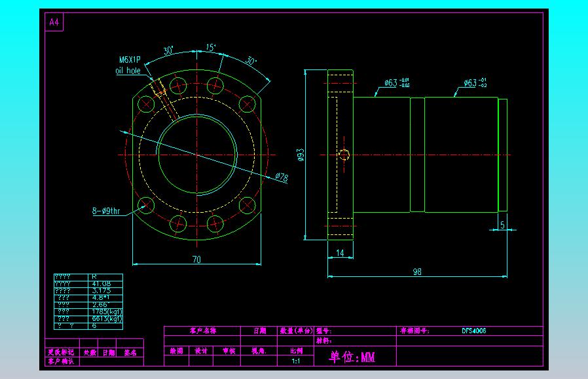
Task: Click the 14 flange thickness dimension
Action: (x=340, y=253)
